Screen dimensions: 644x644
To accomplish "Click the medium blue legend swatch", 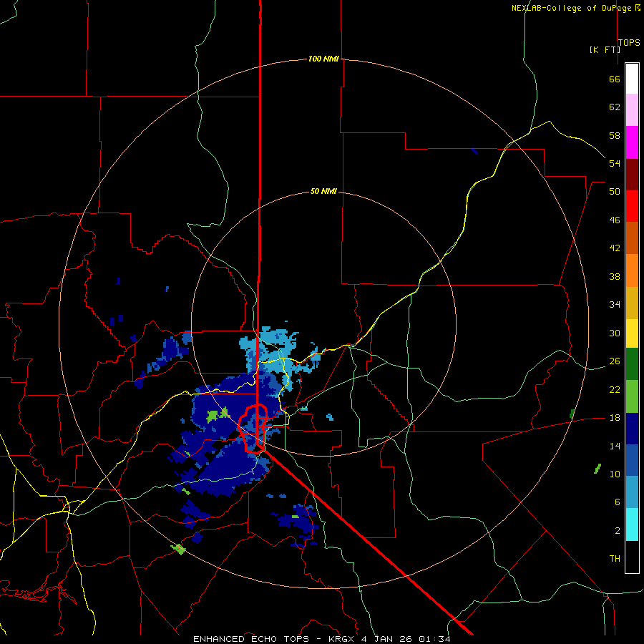I will click(632, 460).
